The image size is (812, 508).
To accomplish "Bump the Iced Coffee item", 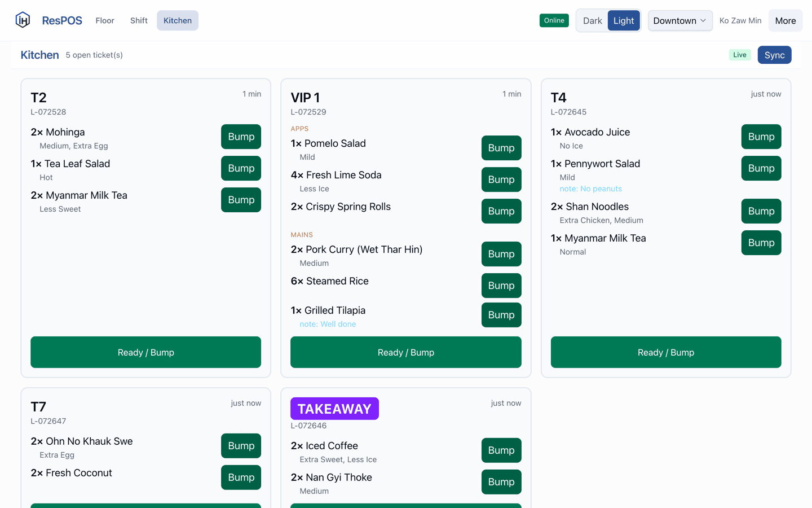I will tap(501, 450).
